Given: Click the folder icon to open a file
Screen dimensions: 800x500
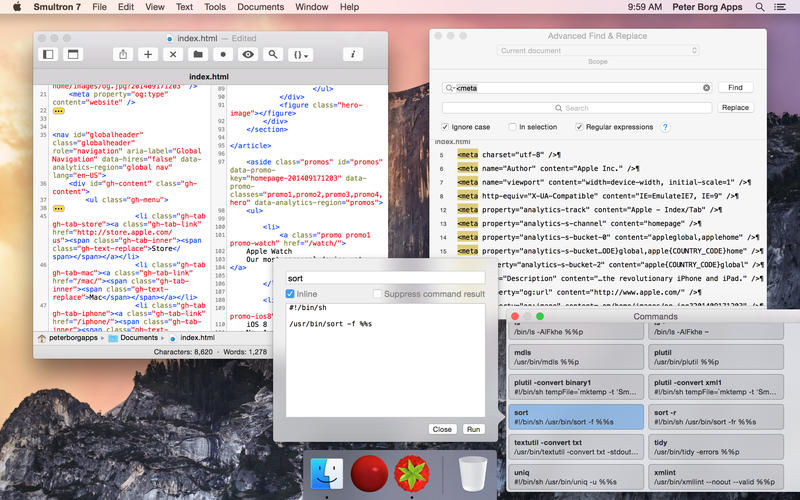Looking at the screenshot, I should 198,54.
